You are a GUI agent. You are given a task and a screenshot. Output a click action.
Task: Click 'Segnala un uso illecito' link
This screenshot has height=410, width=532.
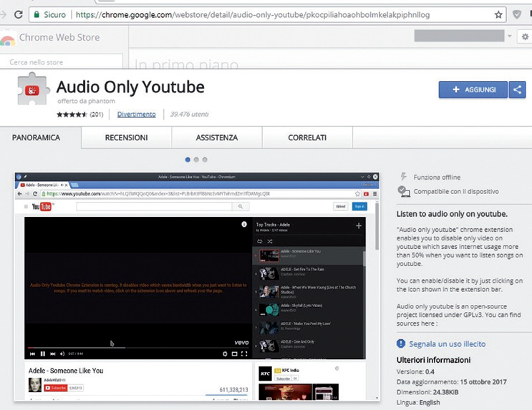click(448, 344)
